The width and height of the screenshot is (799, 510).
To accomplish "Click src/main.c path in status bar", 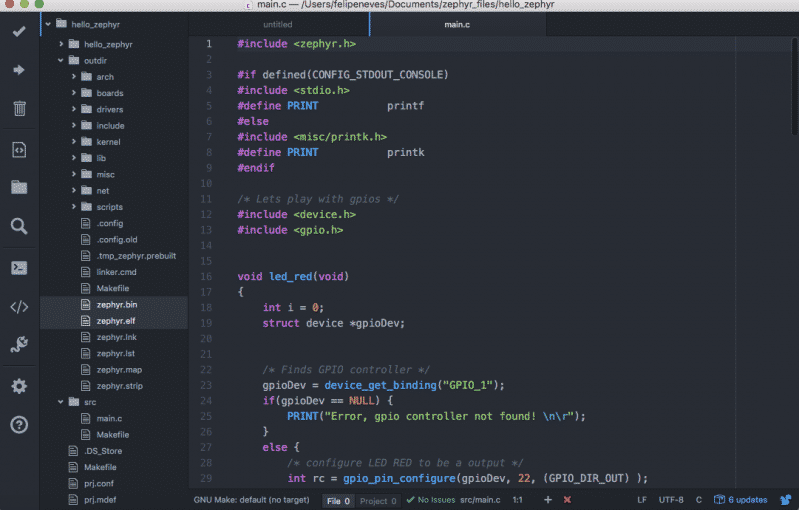I will click(x=480, y=500).
